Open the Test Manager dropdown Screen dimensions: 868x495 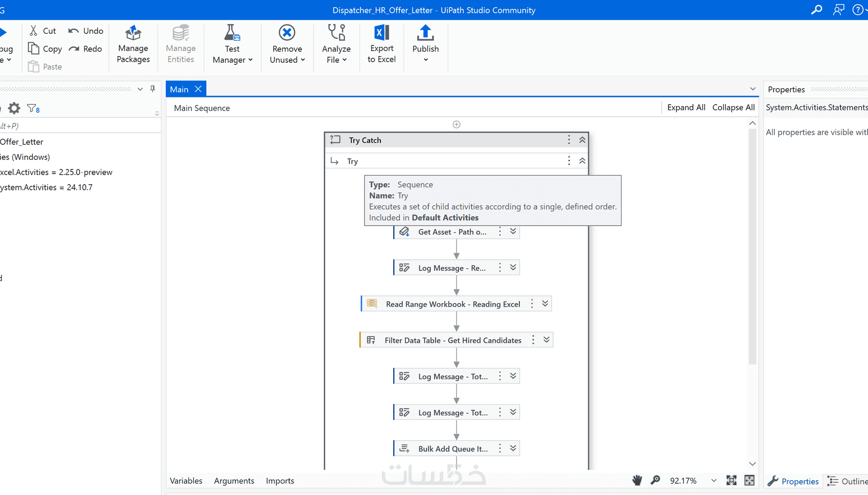232,45
